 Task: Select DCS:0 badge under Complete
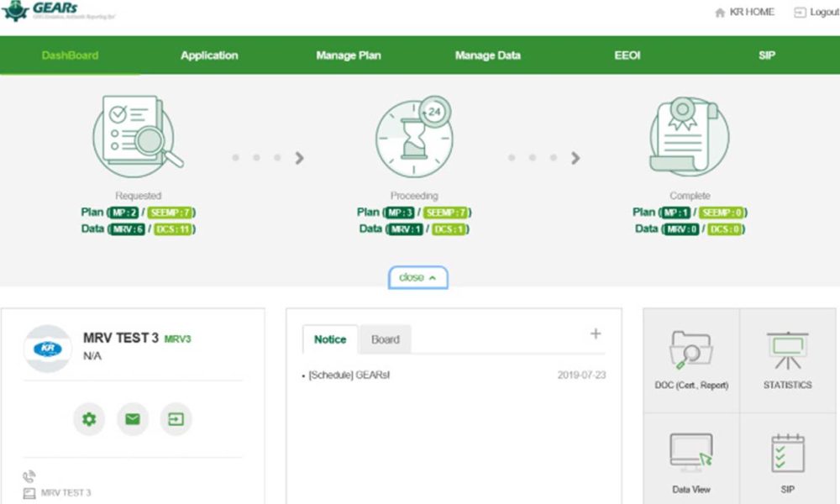click(726, 229)
